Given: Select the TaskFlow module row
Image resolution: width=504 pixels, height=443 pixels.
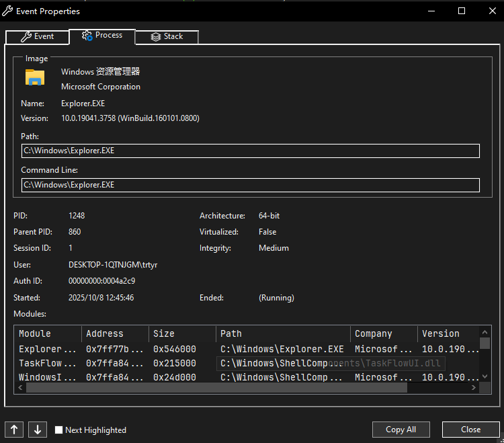Looking at the screenshot, I should point(47,363).
